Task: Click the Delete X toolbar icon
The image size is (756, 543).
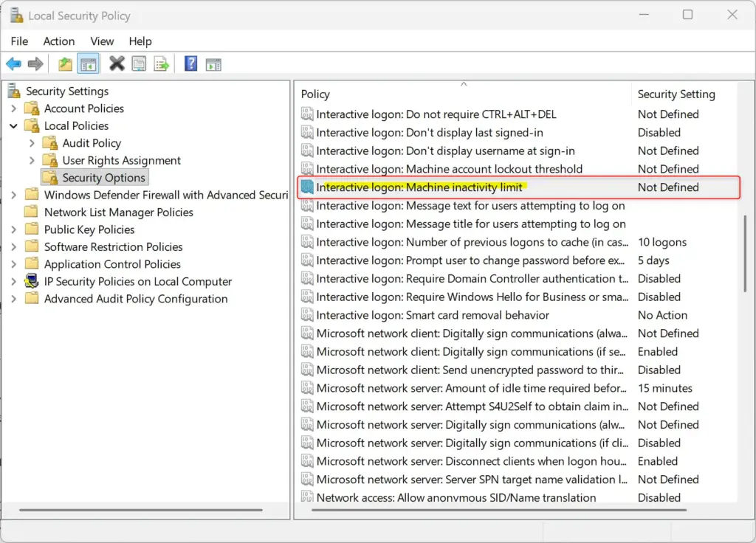Action: click(x=117, y=63)
